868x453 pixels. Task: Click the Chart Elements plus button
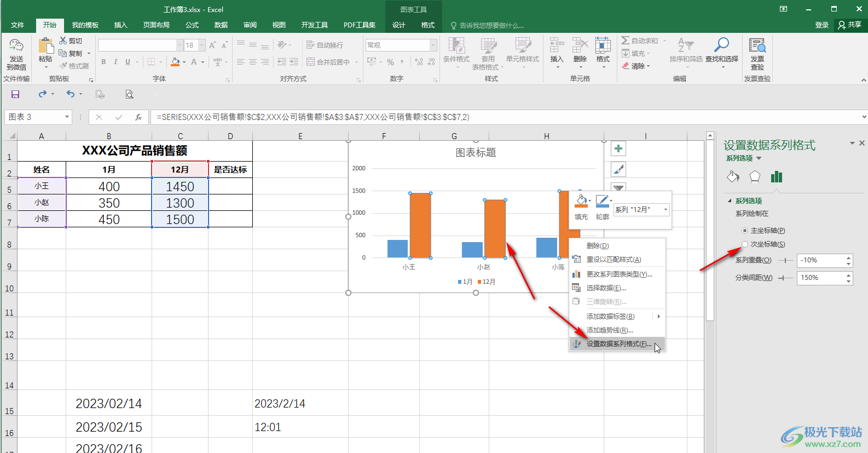(618, 148)
